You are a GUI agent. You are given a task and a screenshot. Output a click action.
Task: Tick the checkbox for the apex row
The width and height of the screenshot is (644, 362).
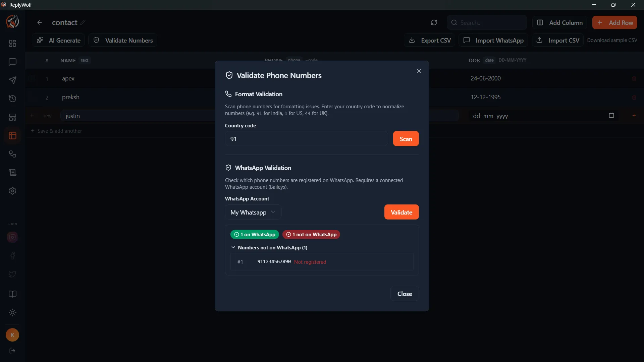tap(32, 78)
